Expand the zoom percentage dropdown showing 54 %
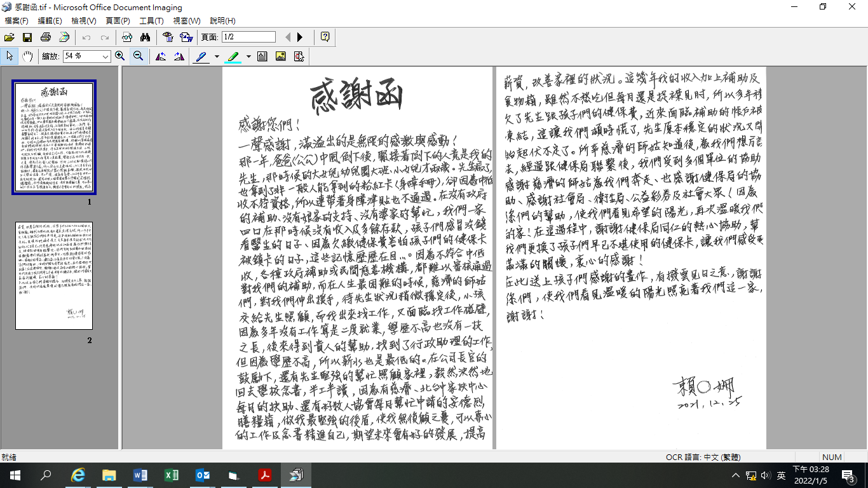 click(x=105, y=57)
